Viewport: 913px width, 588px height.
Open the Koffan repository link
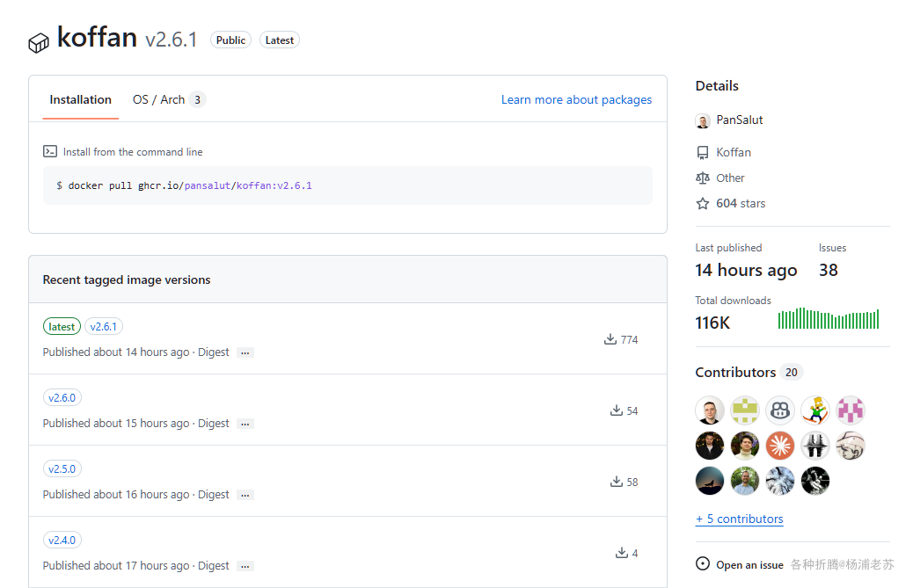734,152
